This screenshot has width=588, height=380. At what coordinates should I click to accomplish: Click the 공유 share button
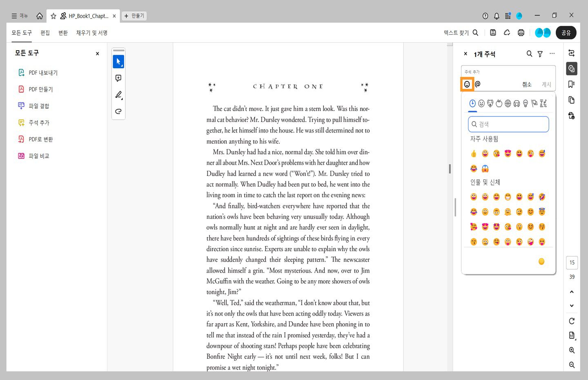click(x=566, y=33)
